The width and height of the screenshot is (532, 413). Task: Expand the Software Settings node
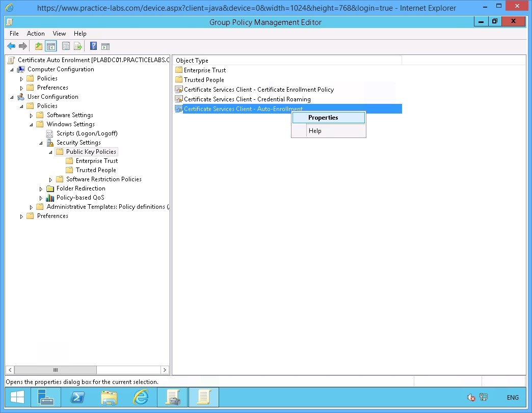coord(32,115)
